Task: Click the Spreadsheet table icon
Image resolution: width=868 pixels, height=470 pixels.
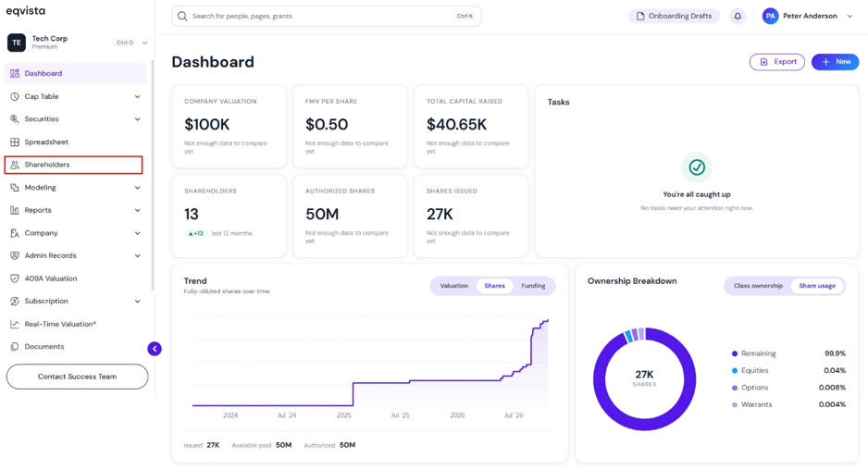Action: 15,142
